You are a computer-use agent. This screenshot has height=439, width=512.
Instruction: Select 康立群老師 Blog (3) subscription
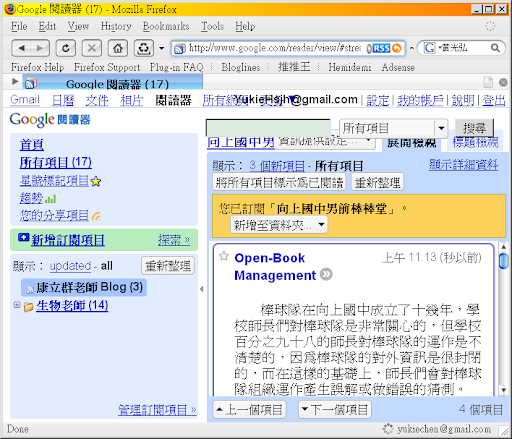click(x=84, y=287)
